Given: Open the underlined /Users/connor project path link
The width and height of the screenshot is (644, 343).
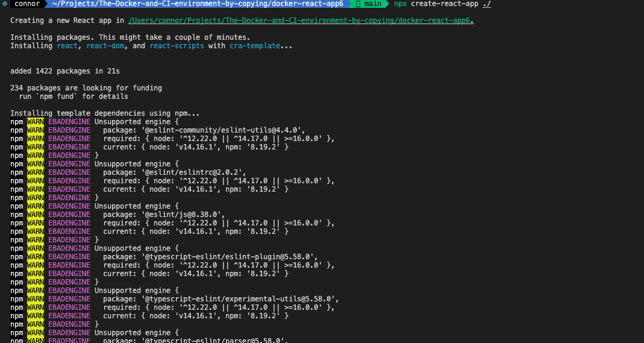Looking at the screenshot, I should (x=301, y=20).
